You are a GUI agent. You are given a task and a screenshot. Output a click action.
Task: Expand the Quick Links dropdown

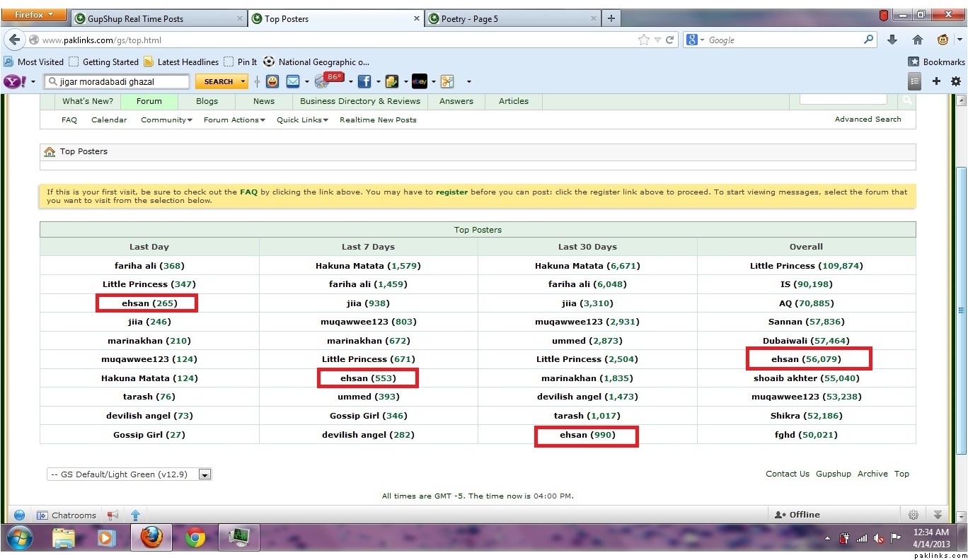click(x=302, y=119)
